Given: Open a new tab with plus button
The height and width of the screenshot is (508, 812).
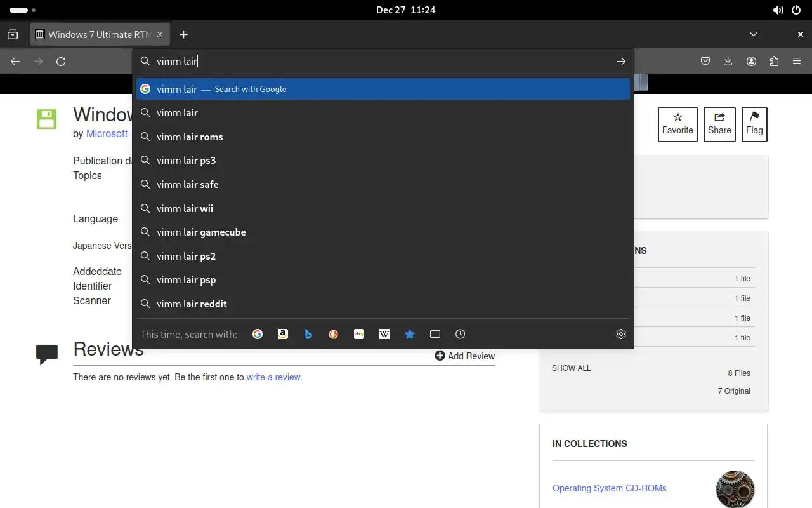Looking at the screenshot, I should point(183,34).
